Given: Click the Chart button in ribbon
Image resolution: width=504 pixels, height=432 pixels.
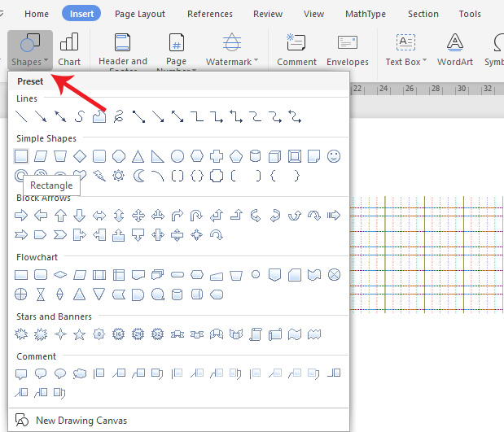Looking at the screenshot, I should (x=69, y=49).
